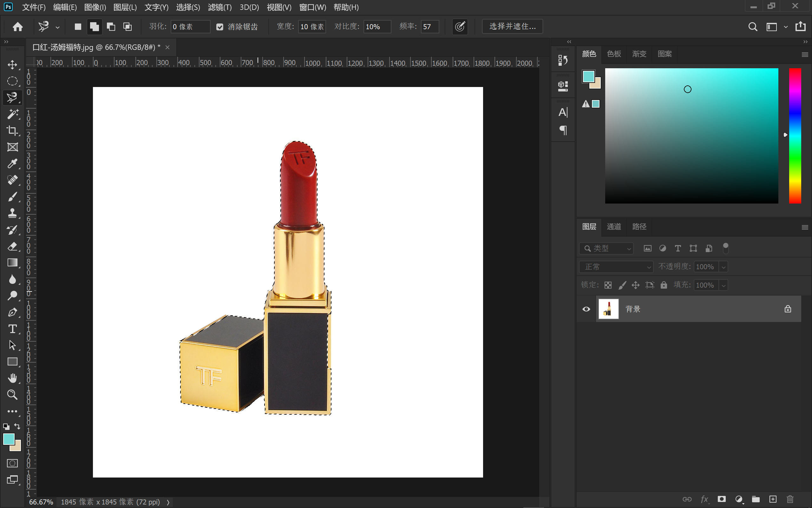Open the 正常 blend mode dropdown
The height and width of the screenshot is (508, 812).
click(x=616, y=267)
